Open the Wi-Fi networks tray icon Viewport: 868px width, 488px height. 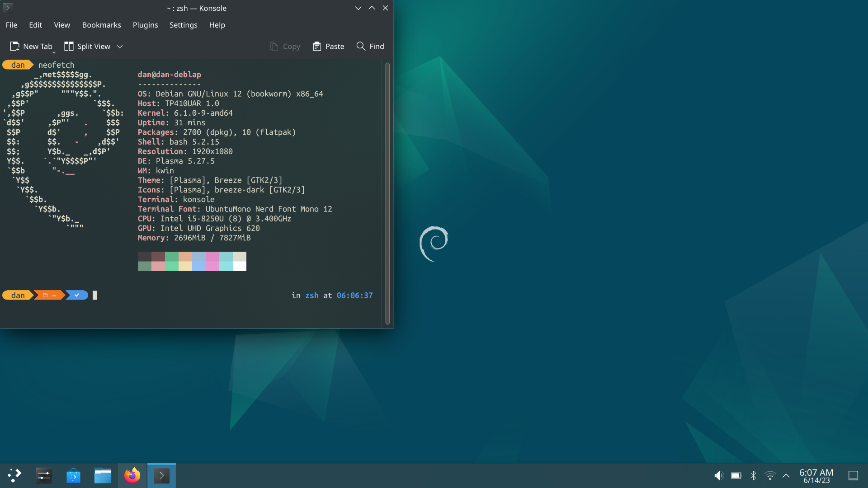[x=770, y=475]
